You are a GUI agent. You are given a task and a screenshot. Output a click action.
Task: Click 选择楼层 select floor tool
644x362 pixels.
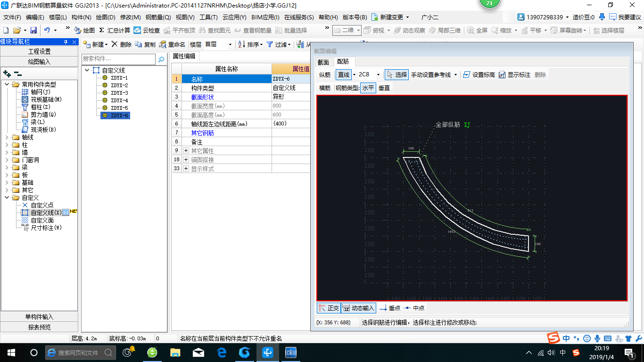coord(609,30)
